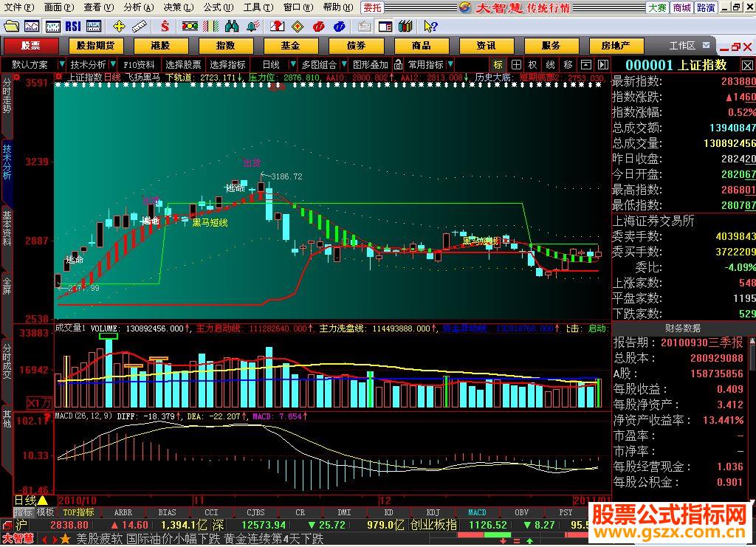Toggle the 线 line drawing button
The height and width of the screenshot is (547, 756).
coord(551,64)
